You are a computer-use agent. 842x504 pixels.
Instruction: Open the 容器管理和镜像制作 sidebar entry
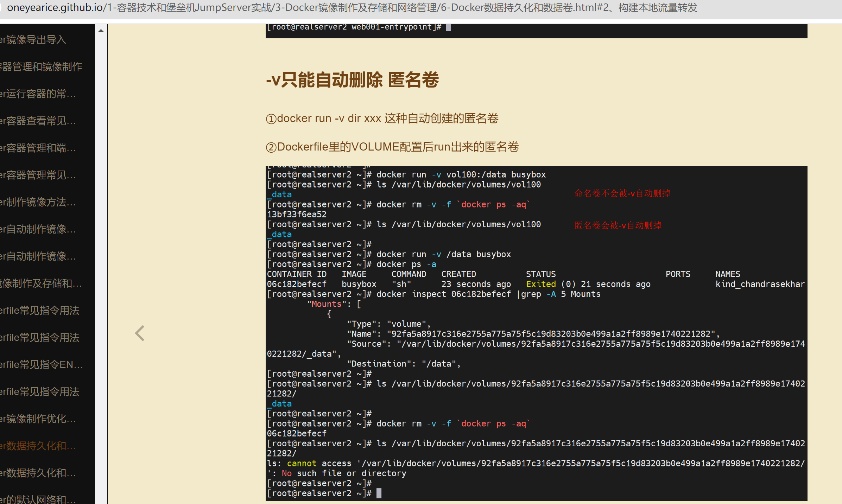(42, 67)
